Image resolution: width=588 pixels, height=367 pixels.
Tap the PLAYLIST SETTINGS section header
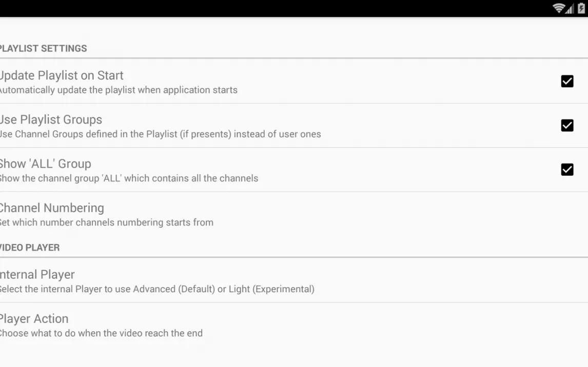pyautogui.click(x=44, y=49)
